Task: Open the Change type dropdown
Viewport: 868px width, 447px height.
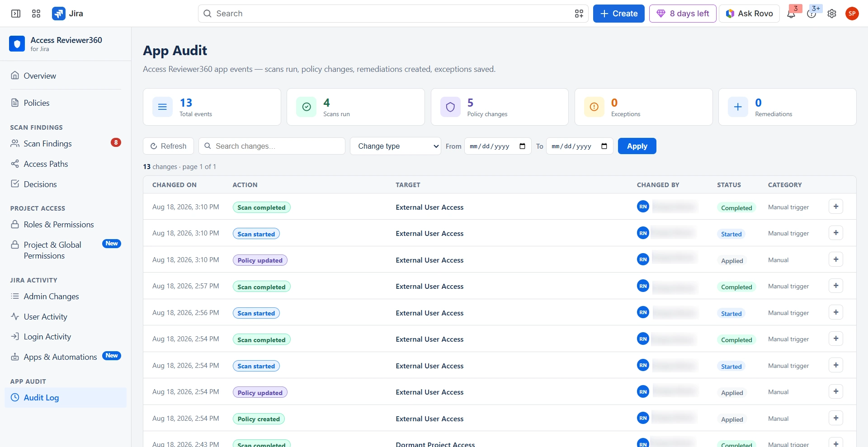Action: point(396,146)
